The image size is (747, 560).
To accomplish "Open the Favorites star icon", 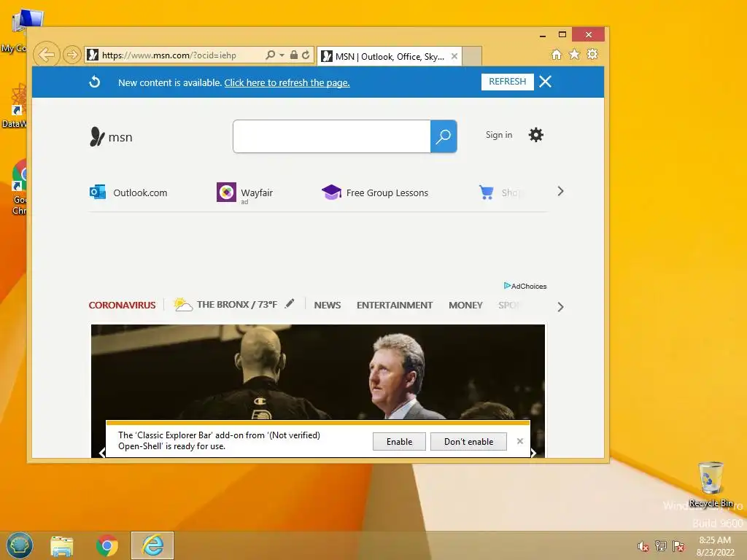I will tap(575, 54).
